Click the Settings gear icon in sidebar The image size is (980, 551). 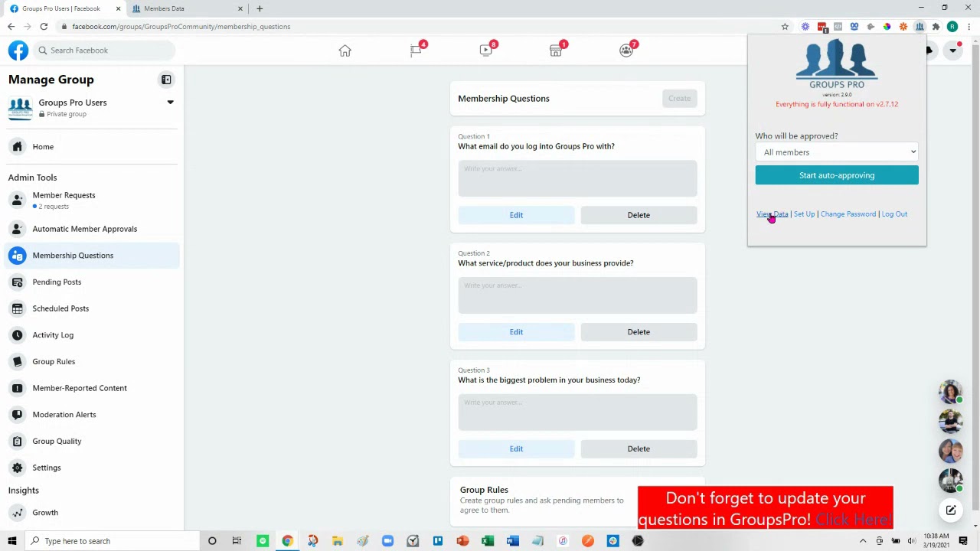tap(18, 468)
